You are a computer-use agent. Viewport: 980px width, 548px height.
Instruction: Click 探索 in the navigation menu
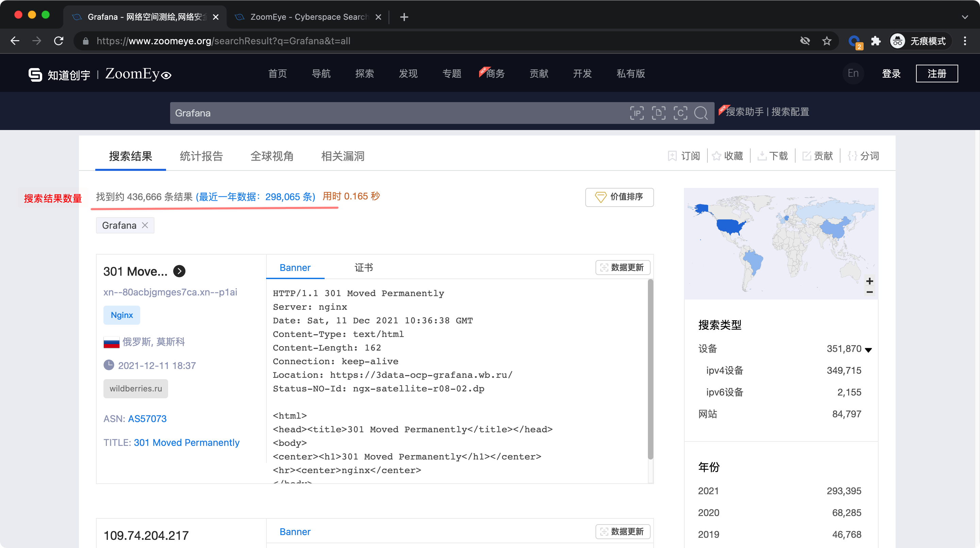[364, 74]
